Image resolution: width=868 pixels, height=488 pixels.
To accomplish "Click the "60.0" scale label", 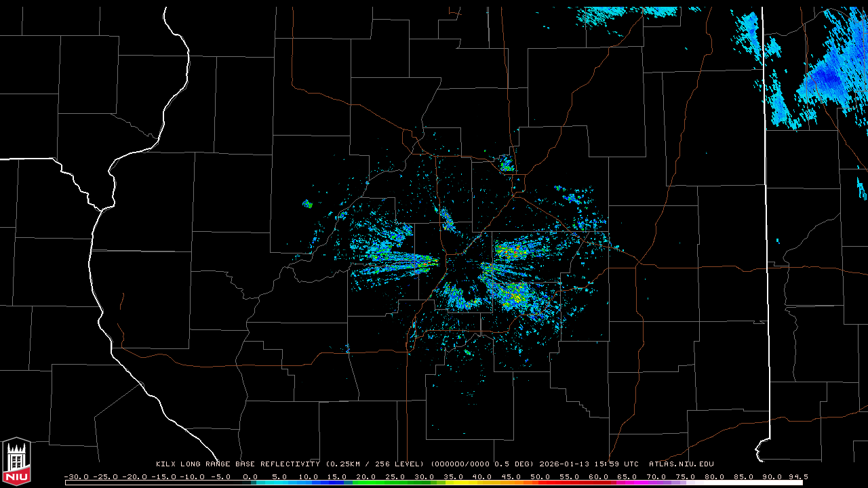I will pyautogui.click(x=599, y=476).
